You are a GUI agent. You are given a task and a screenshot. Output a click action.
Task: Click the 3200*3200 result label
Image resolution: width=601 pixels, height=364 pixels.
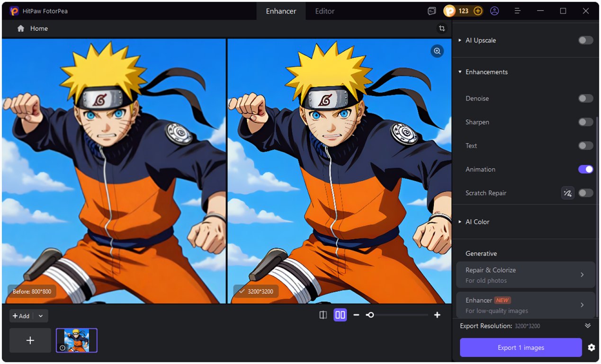click(x=256, y=292)
